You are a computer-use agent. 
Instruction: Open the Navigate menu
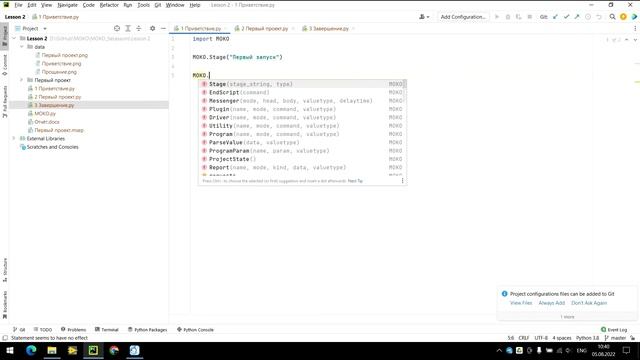[67, 5]
